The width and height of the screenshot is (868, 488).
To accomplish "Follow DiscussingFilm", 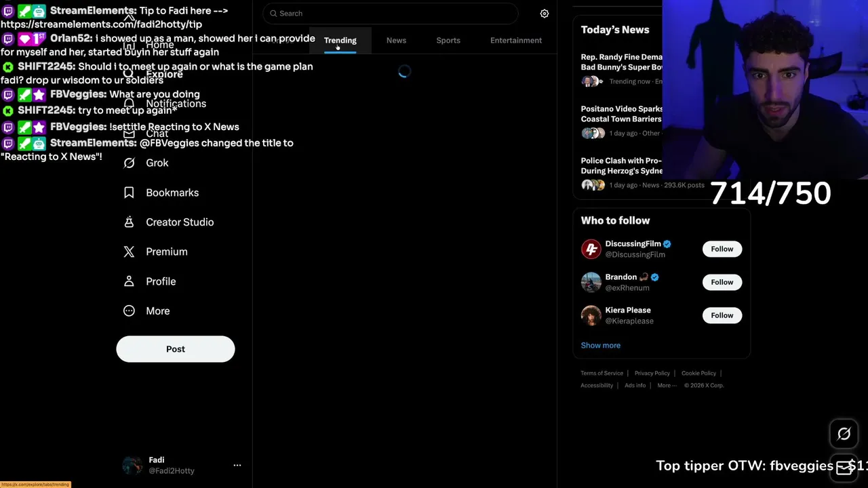I will pos(722,249).
